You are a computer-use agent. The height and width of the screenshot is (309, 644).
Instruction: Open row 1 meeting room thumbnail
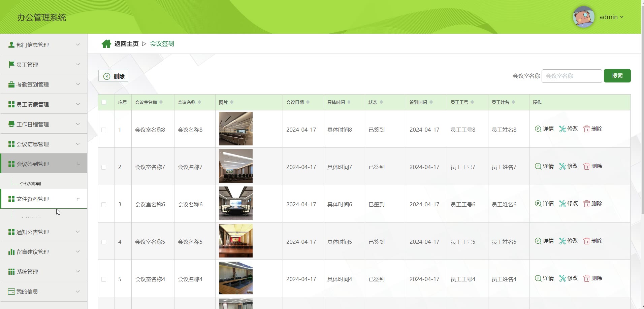pos(236,129)
